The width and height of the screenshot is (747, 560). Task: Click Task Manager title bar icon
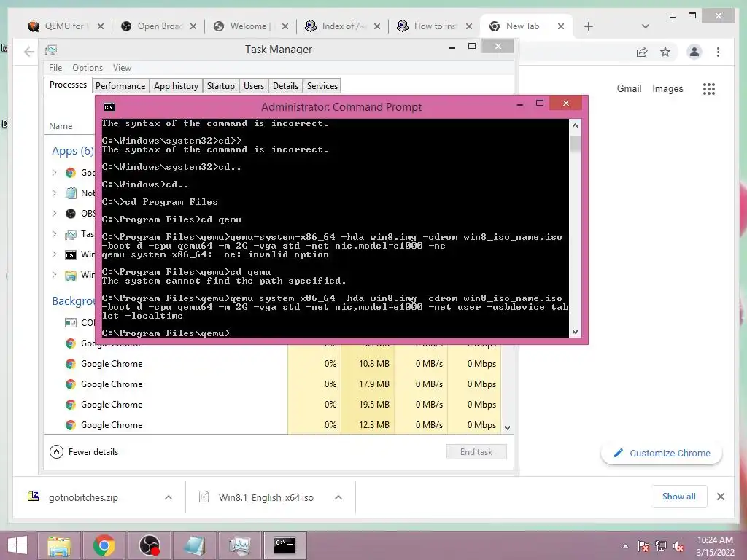pos(51,50)
